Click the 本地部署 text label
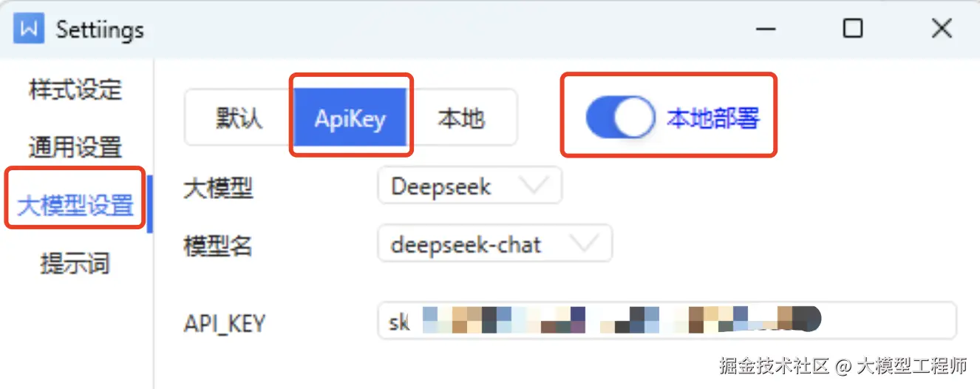 coord(713,118)
